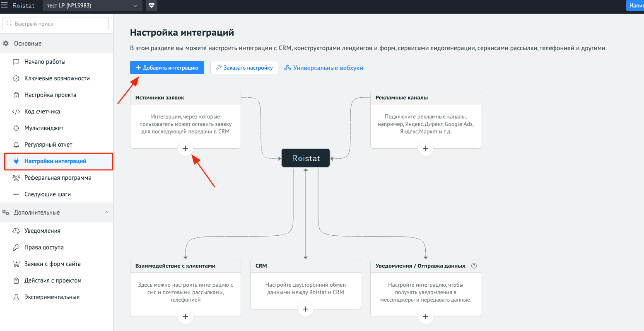Add integration in 'Уведомления / Отправка данных' card

426,317
